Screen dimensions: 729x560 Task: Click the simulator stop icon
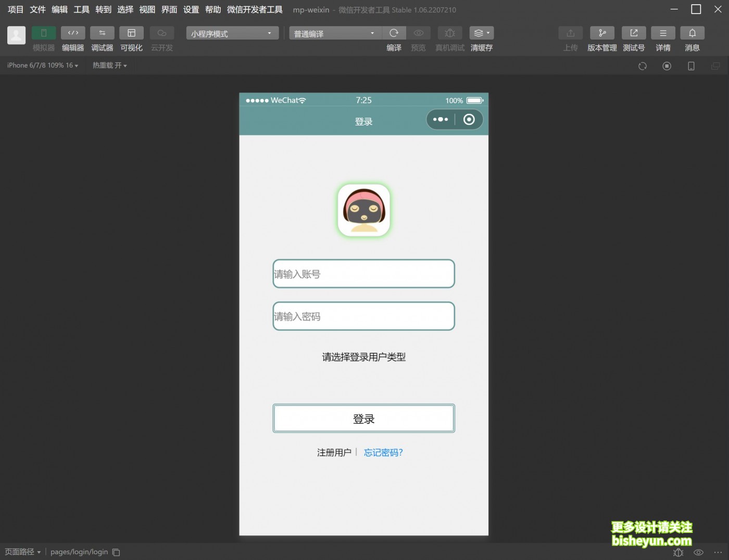667,66
